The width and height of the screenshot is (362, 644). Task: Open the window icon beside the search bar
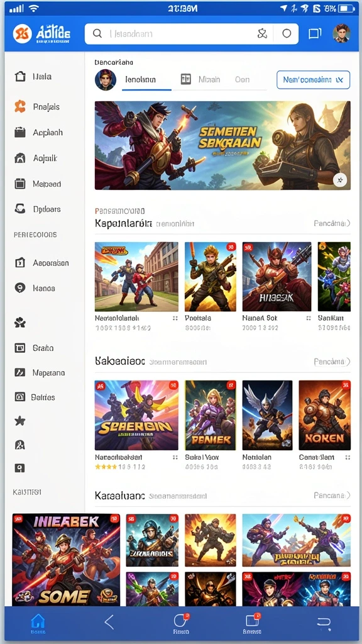(x=315, y=34)
